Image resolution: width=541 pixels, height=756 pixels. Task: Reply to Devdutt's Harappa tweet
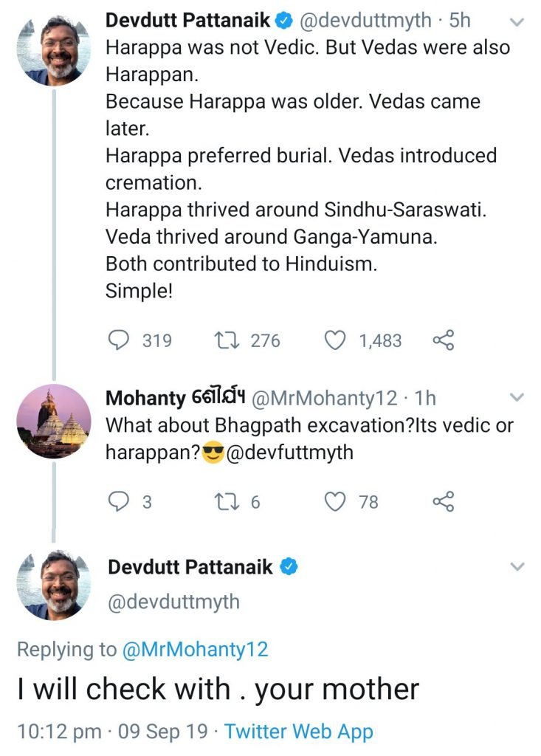119,340
